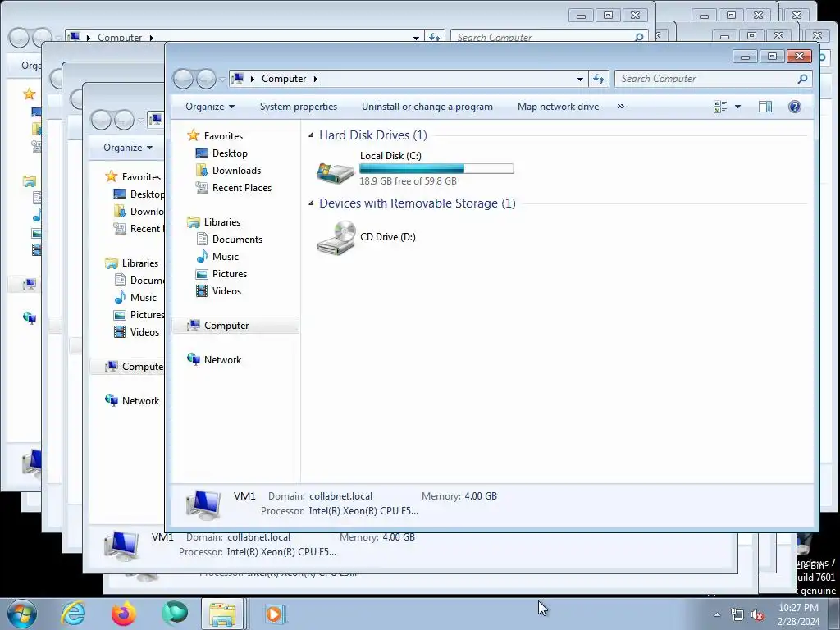Show hidden tray icons arrow
Image resolution: width=840 pixels, height=630 pixels.
point(717,615)
